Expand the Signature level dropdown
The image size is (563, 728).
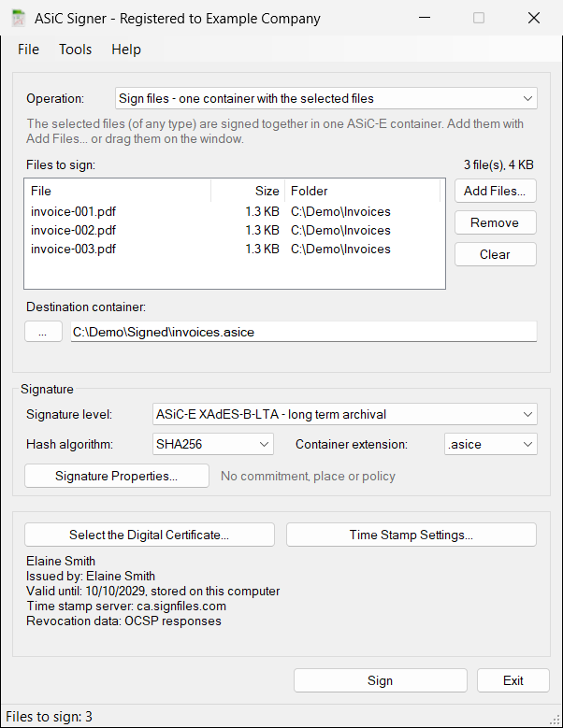(345, 414)
